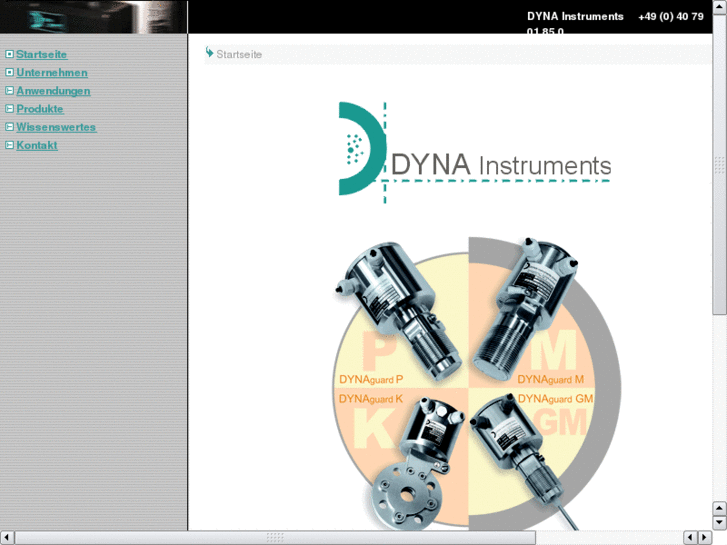Expand the Anwendungen menu icon
The width and height of the screenshot is (727, 545).
[9, 90]
